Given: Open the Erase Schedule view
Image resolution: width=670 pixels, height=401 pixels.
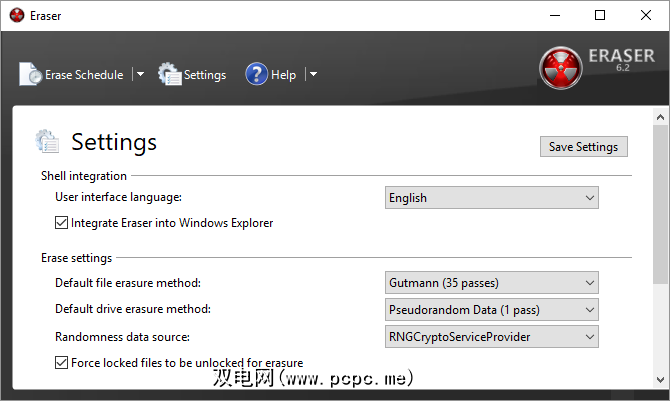Looking at the screenshot, I should (x=71, y=75).
